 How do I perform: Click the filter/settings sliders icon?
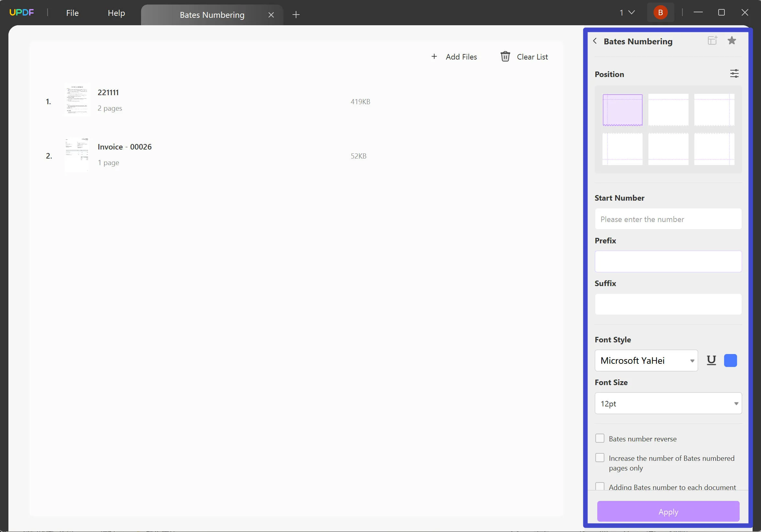click(x=734, y=73)
